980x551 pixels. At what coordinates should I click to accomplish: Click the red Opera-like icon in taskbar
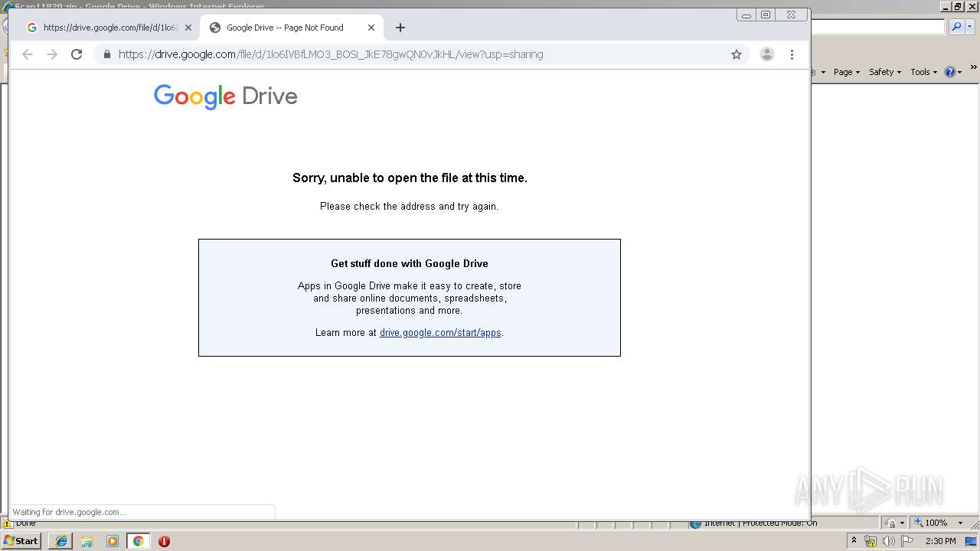[x=164, y=541]
